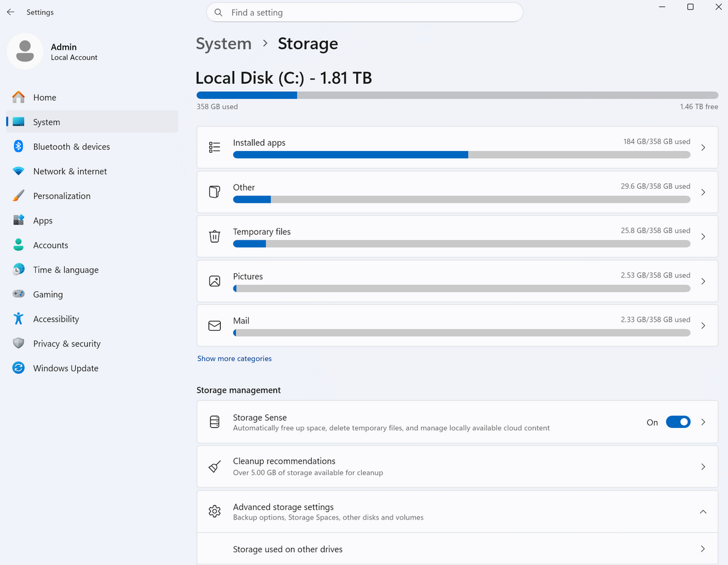
Task: Click the Installed apps list icon
Action: pyautogui.click(x=214, y=147)
